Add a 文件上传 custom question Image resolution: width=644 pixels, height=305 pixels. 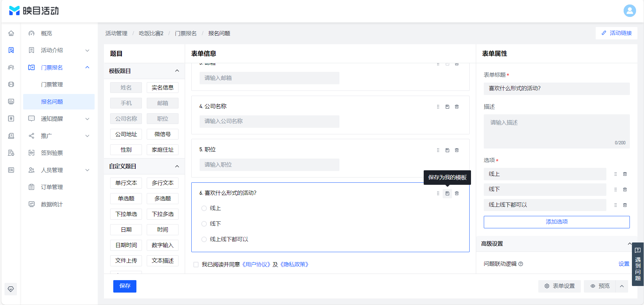pyautogui.click(x=126, y=261)
